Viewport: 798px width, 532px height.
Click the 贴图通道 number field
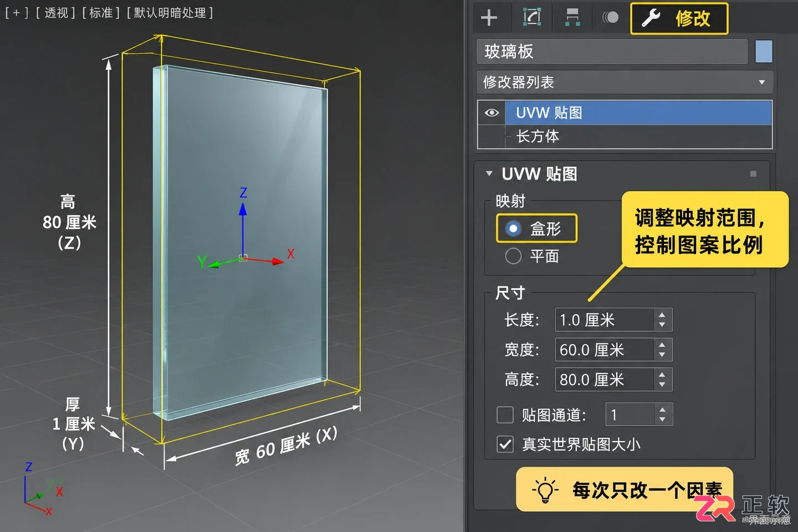630,415
